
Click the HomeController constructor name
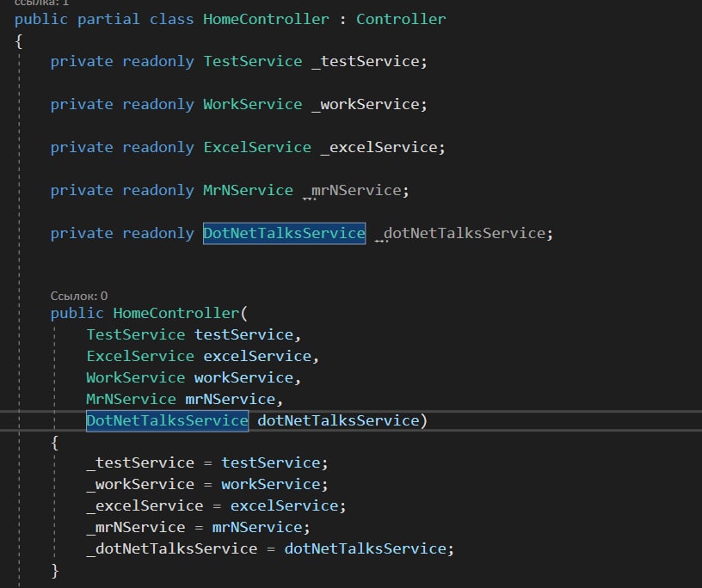tap(176, 313)
